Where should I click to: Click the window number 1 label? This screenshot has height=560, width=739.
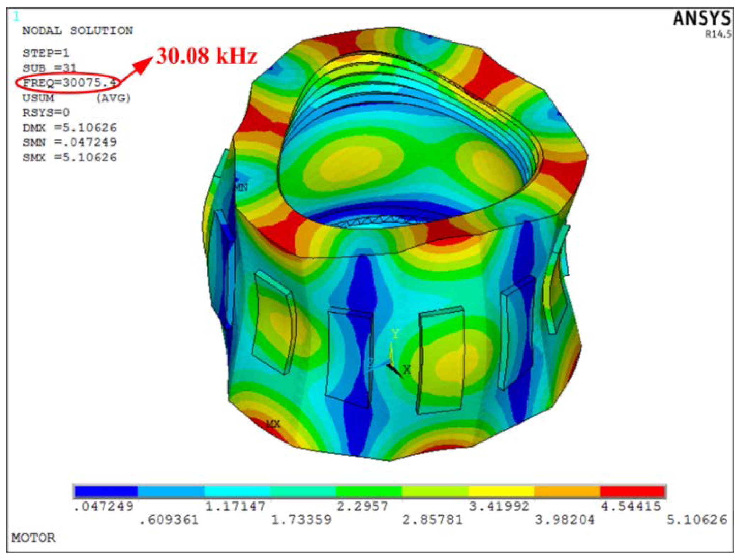[16, 16]
